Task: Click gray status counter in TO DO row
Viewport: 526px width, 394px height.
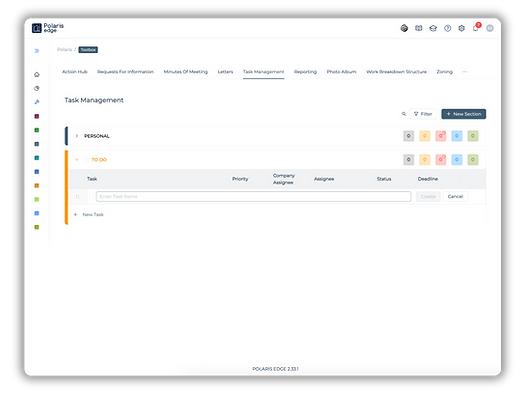Action: pyautogui.click(x=409, y=160)
